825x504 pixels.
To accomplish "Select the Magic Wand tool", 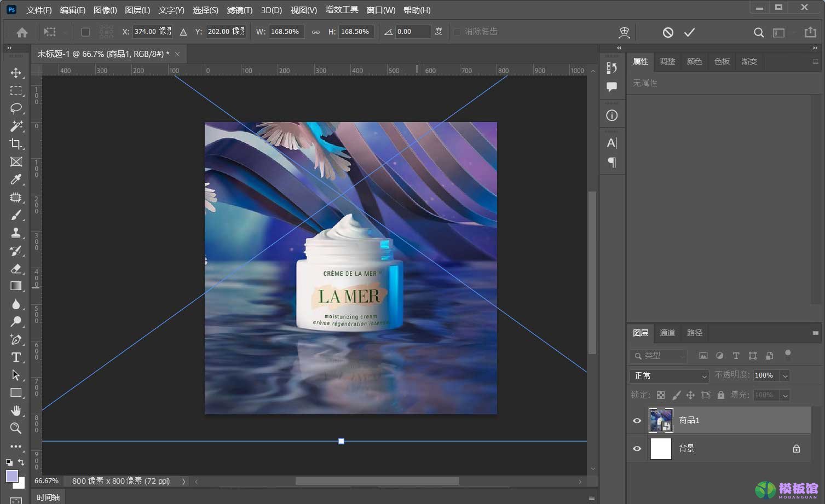I will pos(16,126).
